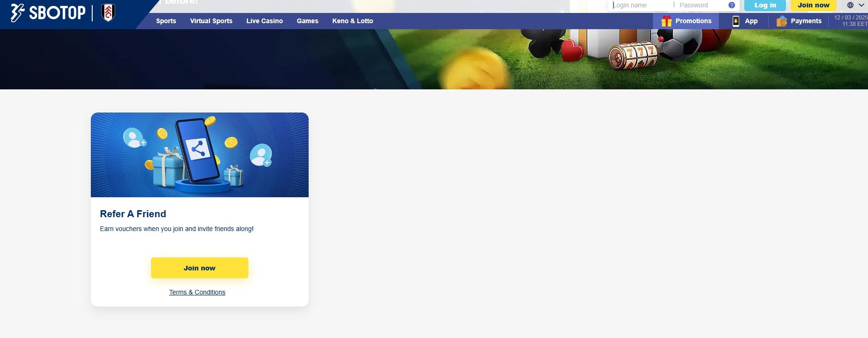Click the Refer A Friend promo image
Image resolution: width=868 pixels, height=338 pixels.
click(200, 155)
